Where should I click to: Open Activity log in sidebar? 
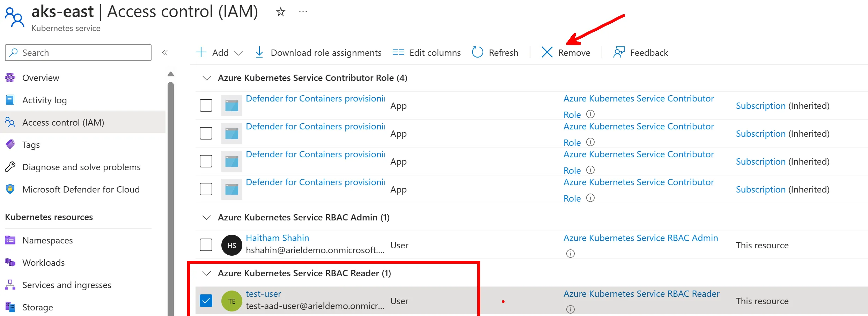44,100
